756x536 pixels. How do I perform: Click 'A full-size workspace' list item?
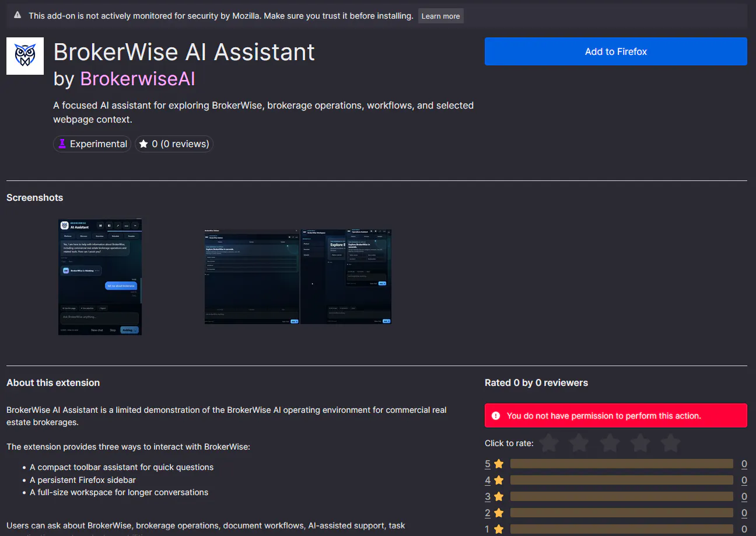(119, 492)
